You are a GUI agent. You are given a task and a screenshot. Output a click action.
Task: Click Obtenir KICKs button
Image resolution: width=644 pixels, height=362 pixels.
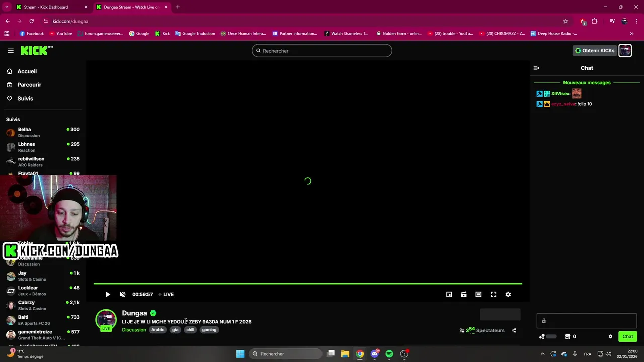pos(595,51)
